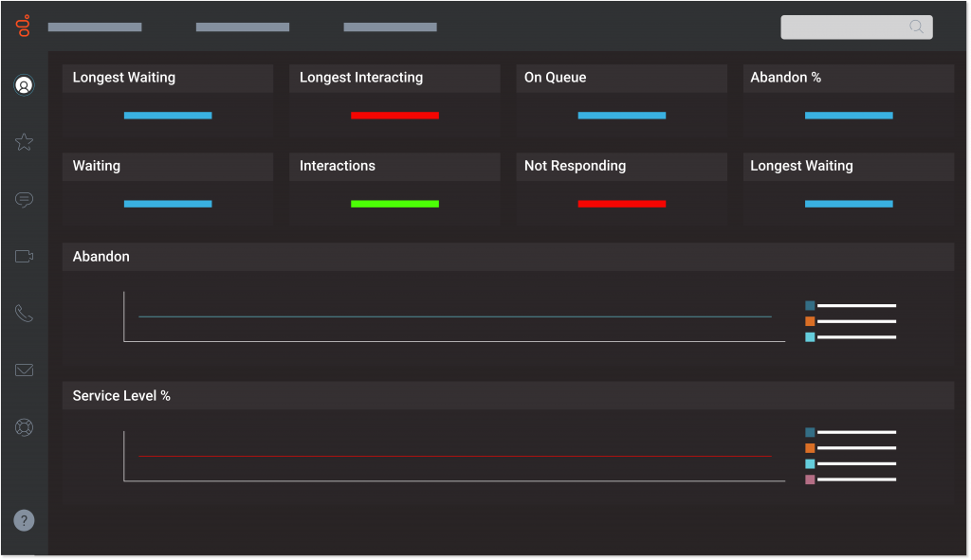This screenshot has width=971, height=560.
Task: Click the green Interactions value bar
Action: click(x=394, y=204)
